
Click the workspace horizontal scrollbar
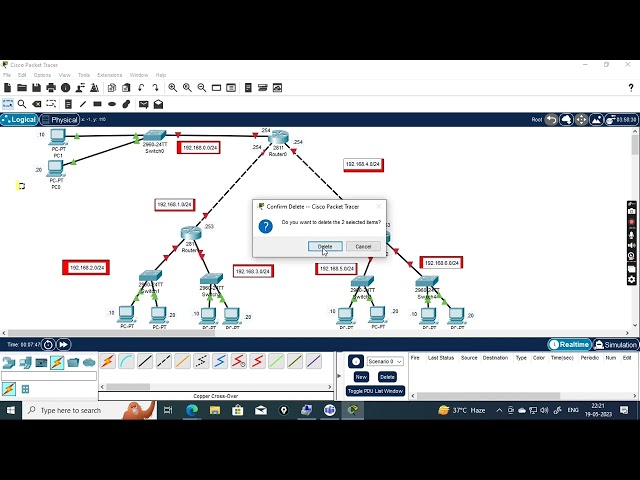coord(111,333)
